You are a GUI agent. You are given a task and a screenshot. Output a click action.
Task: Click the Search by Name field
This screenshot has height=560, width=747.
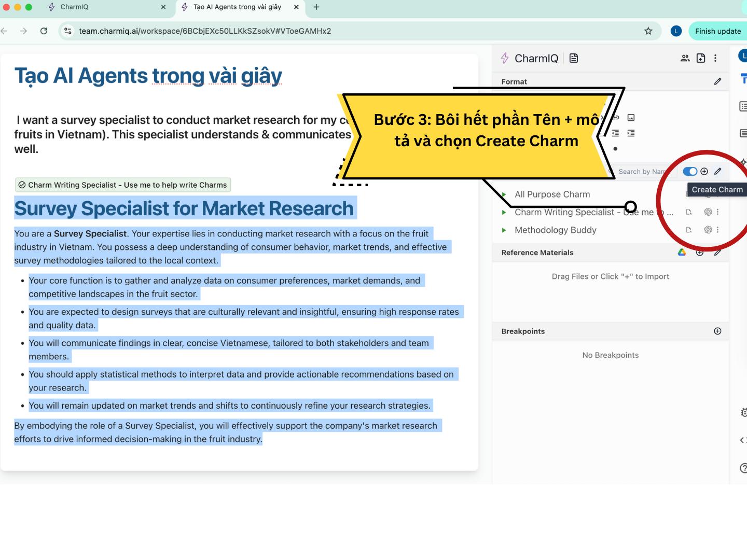click(642, 172)
